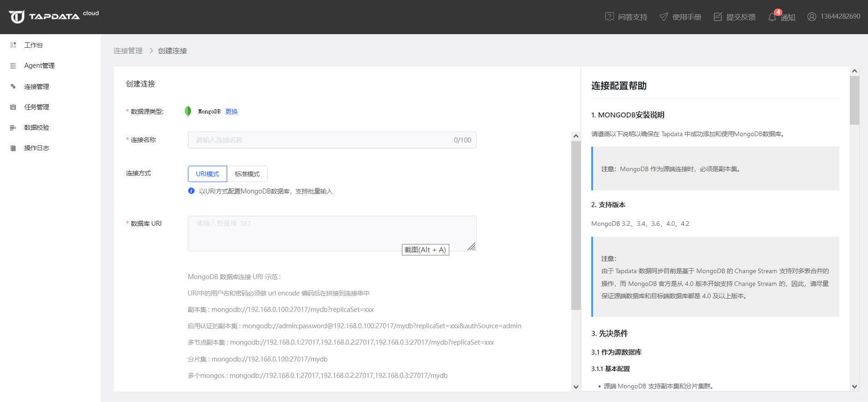Grab the URI text area resize handle
The height and width of the screenshot is (402, 868).
[472, 247]
